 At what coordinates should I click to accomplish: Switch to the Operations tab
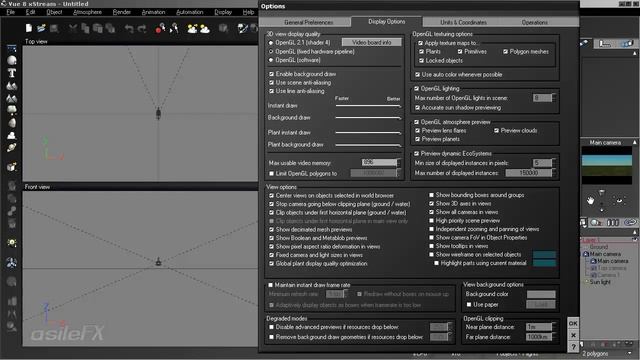click(x=535, y=22)
